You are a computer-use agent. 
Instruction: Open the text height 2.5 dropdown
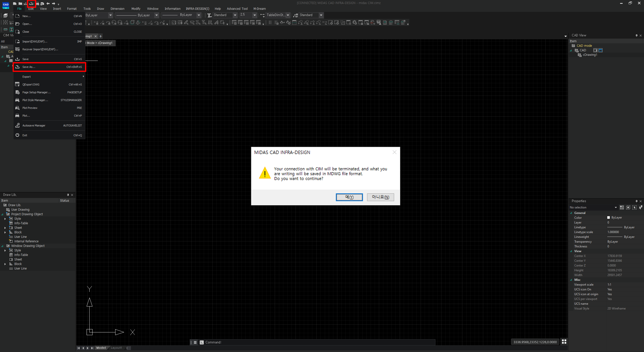click(x=255, y=15)
